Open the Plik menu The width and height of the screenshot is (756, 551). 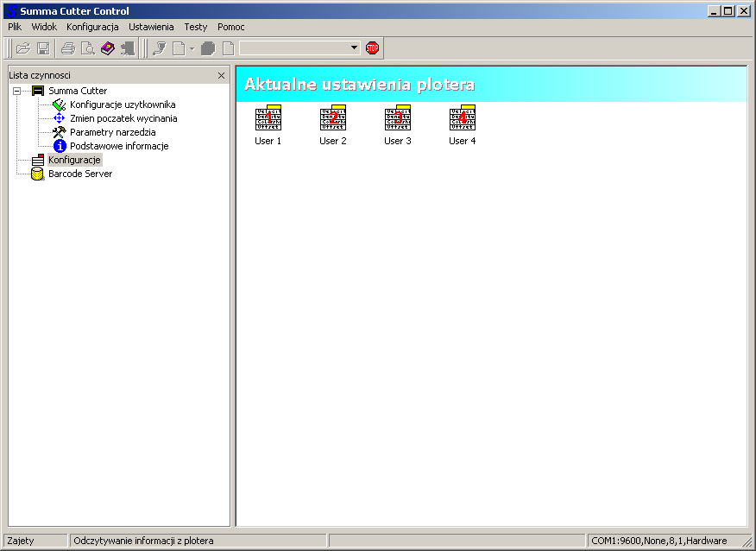(15, 27)
